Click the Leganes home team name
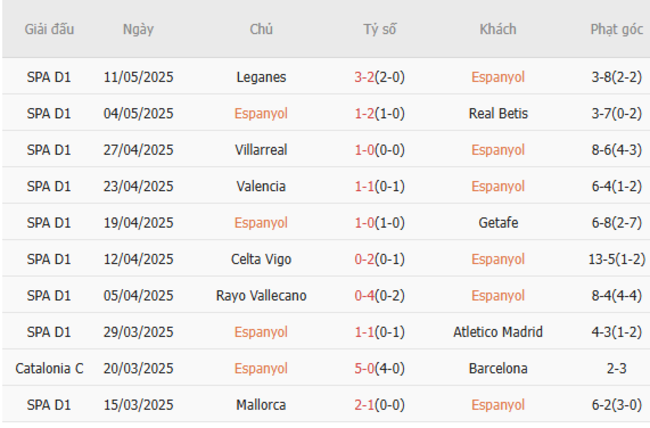The height and width of the screenshot is (428, 650). click(x=261, y=77)
